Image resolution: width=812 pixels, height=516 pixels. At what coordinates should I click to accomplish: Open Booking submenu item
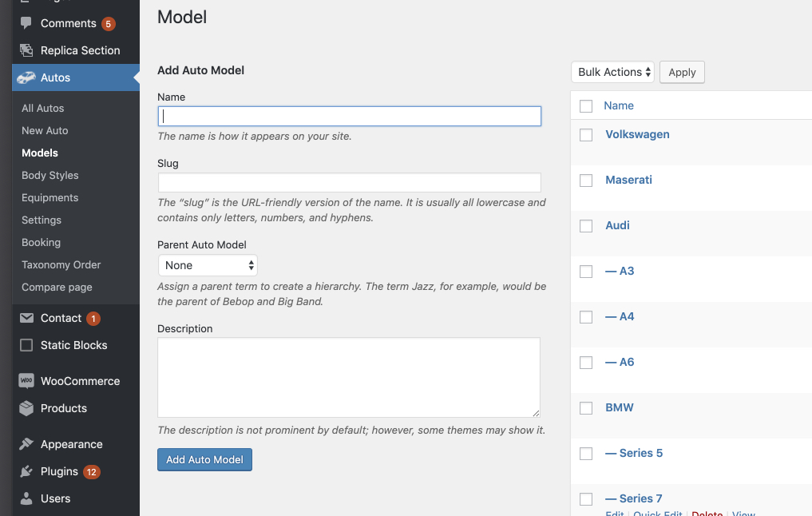(41, 243)
